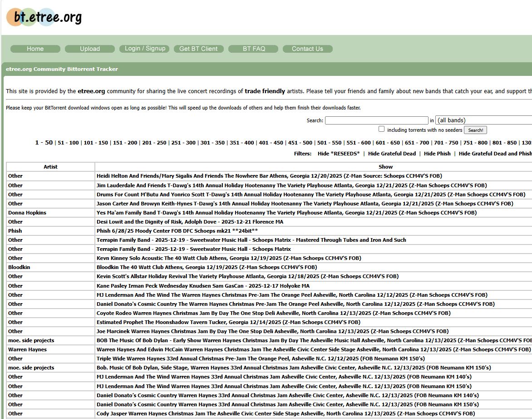The width and height of the screenshot is (532, 419).
Task: Enable including torrents with no seeders
Action: [x=381, y=129]
